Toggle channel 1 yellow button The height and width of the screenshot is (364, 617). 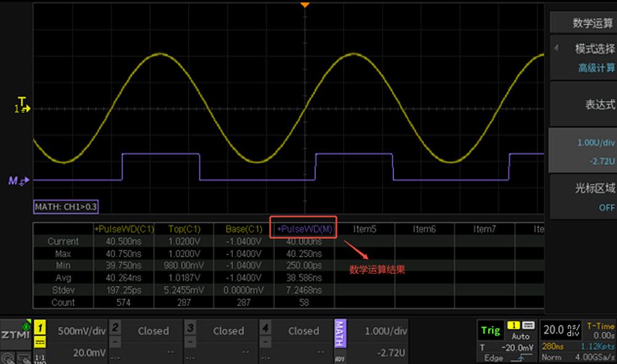[x=40, y=326]
